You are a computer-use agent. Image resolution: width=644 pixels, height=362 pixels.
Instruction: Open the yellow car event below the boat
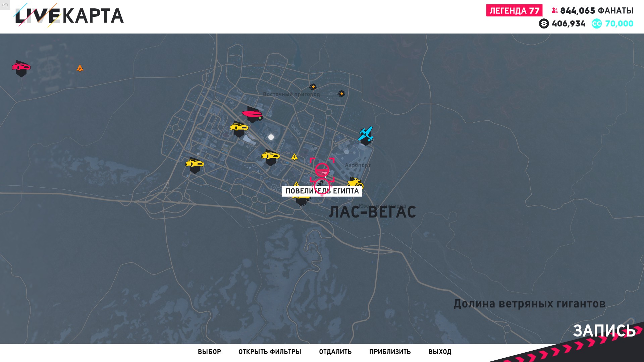point(239,129)
